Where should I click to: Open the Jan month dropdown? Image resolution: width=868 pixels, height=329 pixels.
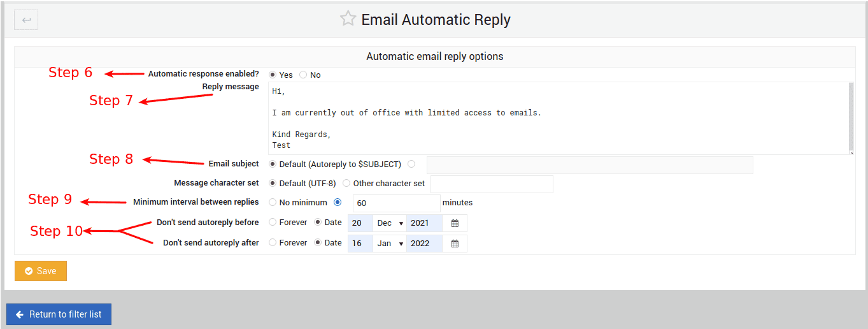click(390, 244)
